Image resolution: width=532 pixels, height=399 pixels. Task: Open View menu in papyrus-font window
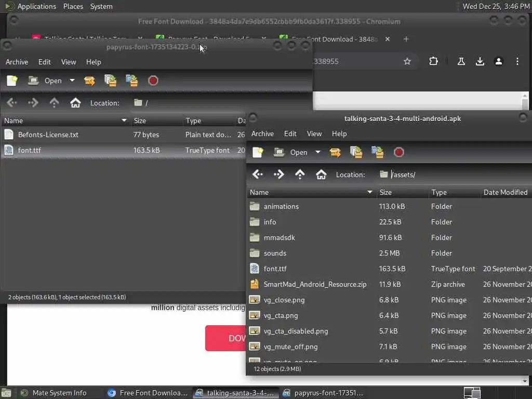click(69, 62)
